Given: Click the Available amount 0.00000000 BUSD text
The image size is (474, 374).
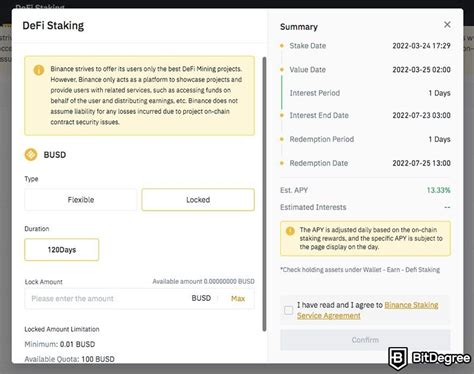Looking at the screenshot, I should [203, 282].
